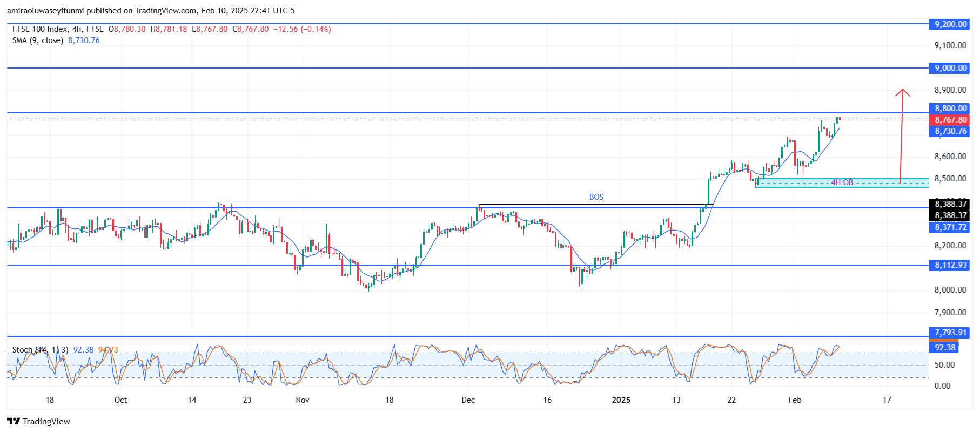Click the TradingView logo at bottom left
Viewport: 980px width, 433px height.
point(38,421)
